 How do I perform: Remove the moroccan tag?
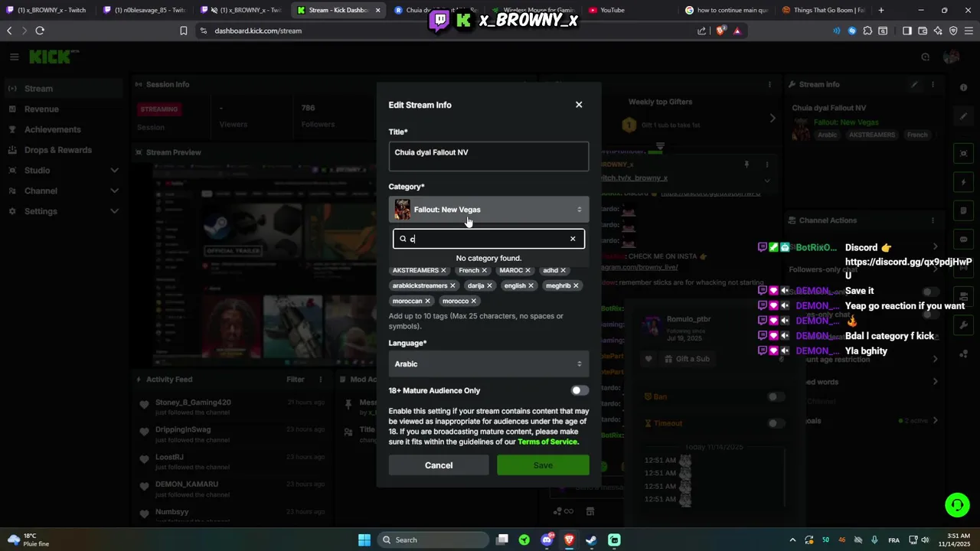pyautogui.click(x=427, y=301)
